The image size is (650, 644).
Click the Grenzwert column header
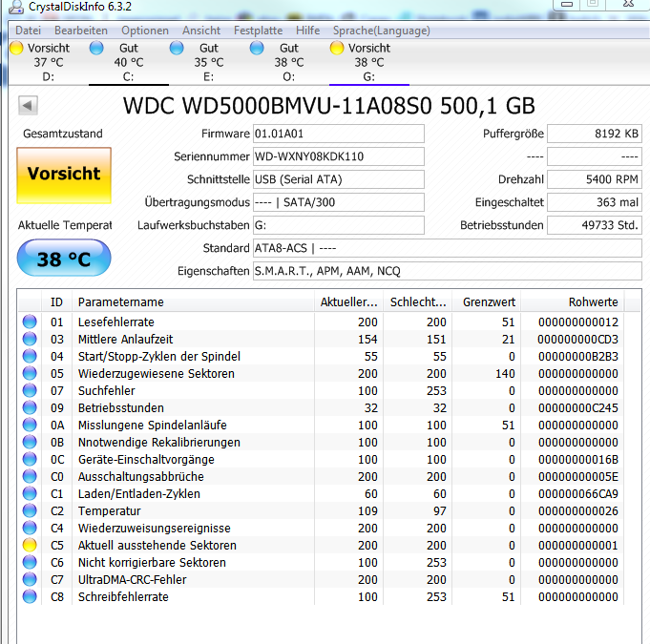[x=487, y=302]
